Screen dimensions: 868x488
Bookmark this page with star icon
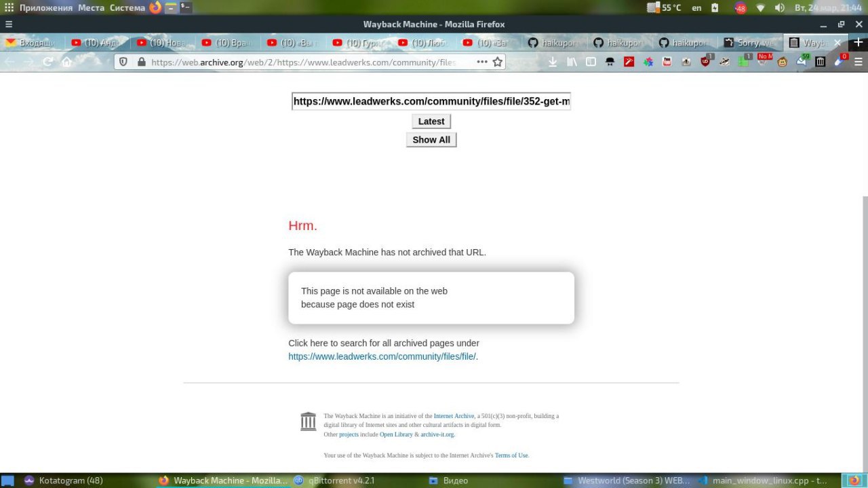pyautogui.click(x=498, y=62)
